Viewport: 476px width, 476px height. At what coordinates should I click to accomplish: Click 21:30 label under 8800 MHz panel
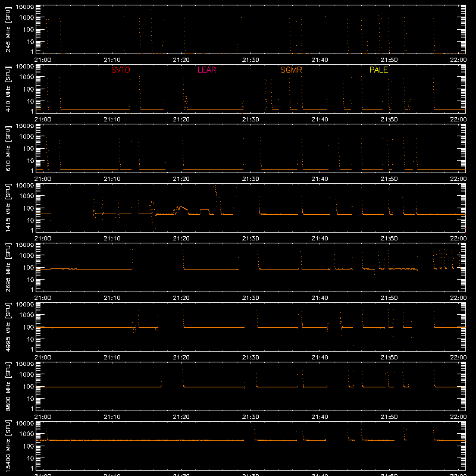(x=250, y=417)
